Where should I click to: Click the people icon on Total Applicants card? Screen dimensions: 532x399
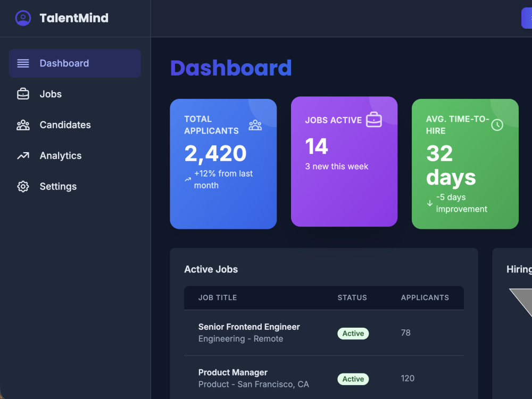255,125
